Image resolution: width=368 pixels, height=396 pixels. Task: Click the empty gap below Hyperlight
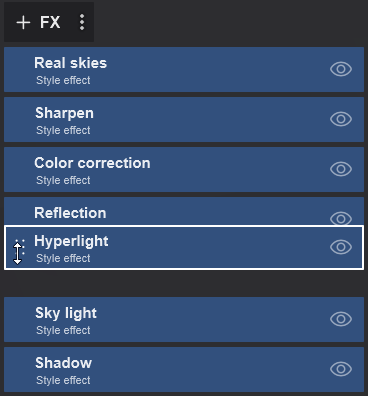184,283
